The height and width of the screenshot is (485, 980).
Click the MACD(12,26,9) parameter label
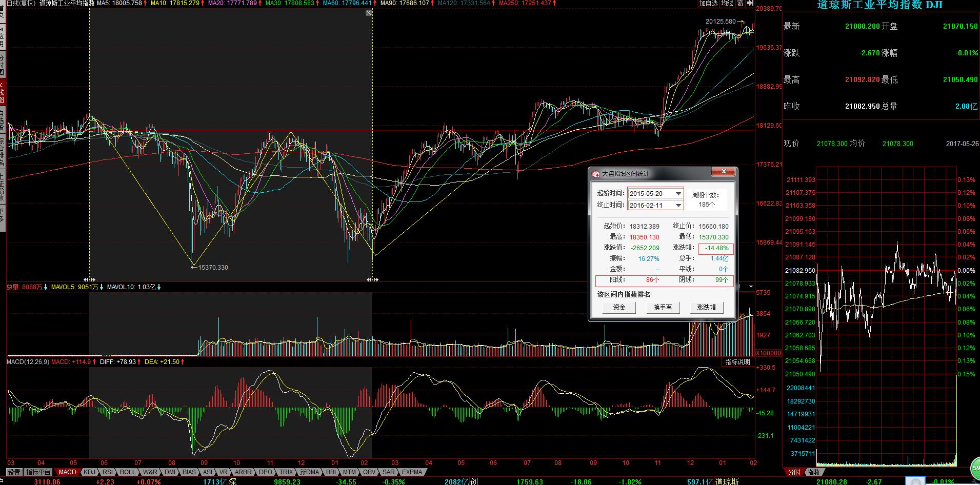(28, 362)
